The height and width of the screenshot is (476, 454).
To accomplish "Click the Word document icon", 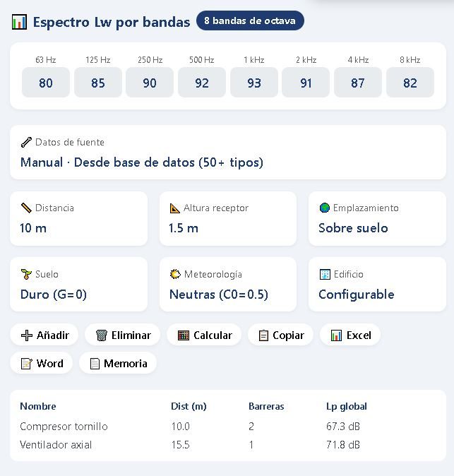I will click(27, 364).
